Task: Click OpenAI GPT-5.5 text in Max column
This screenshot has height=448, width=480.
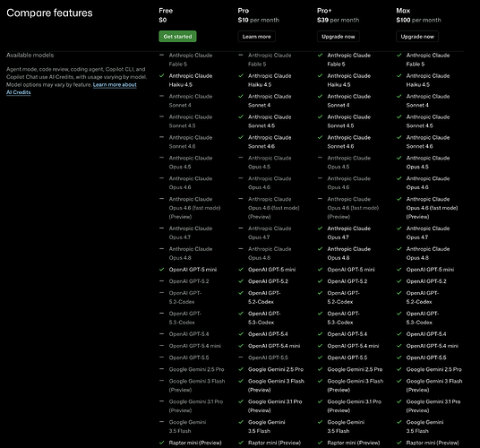Action: [425, 358]
